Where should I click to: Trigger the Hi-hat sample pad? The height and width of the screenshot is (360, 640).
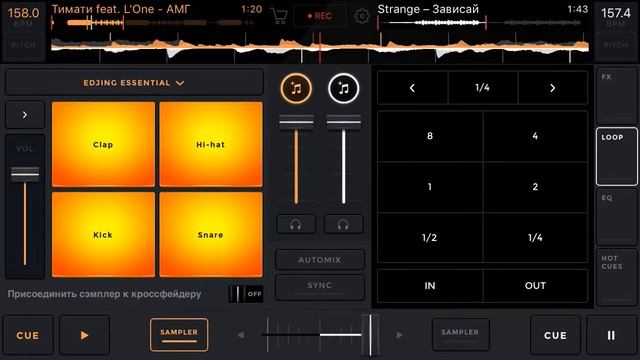(x=211, y=144)
